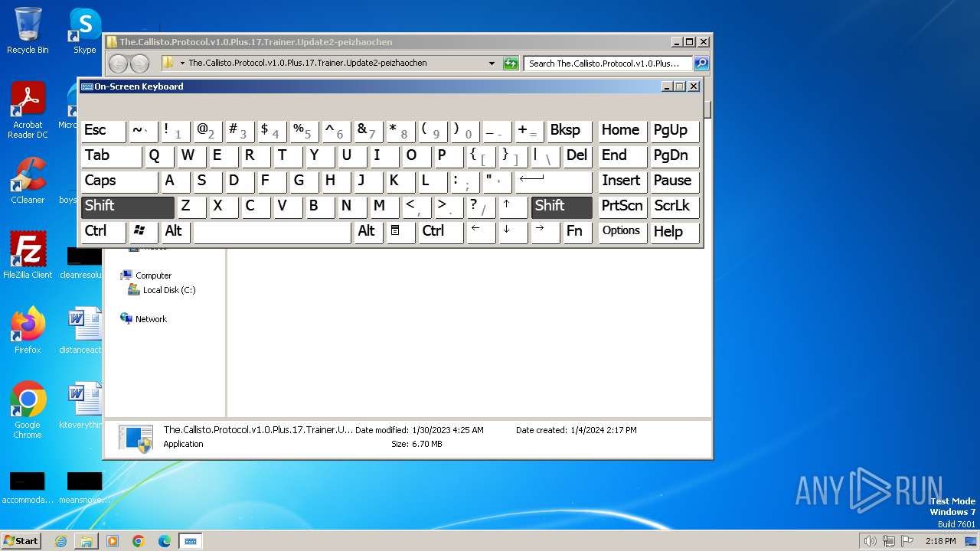Viewport: 980px width, 551px height.
Task: Click On-Screen Keyboard taskbar button
Action: click(x=191, y=541)
